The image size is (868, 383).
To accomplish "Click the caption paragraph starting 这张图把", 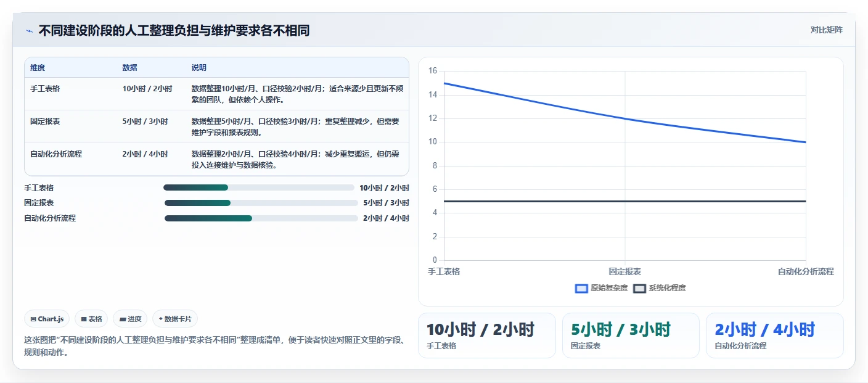I will 214,347.
